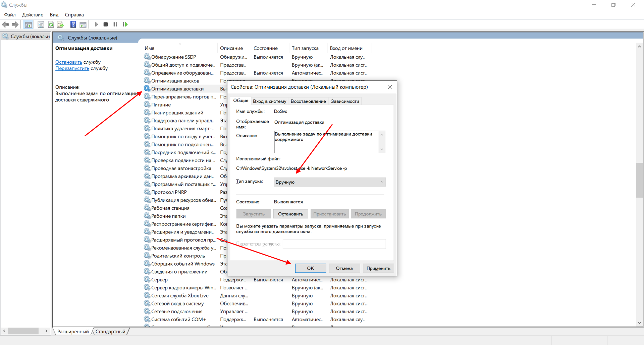Image resolution: width=644 pixels, height=345 pixels.
Task: Go forward with the toolbar right arrow
Action: point(15,24)
